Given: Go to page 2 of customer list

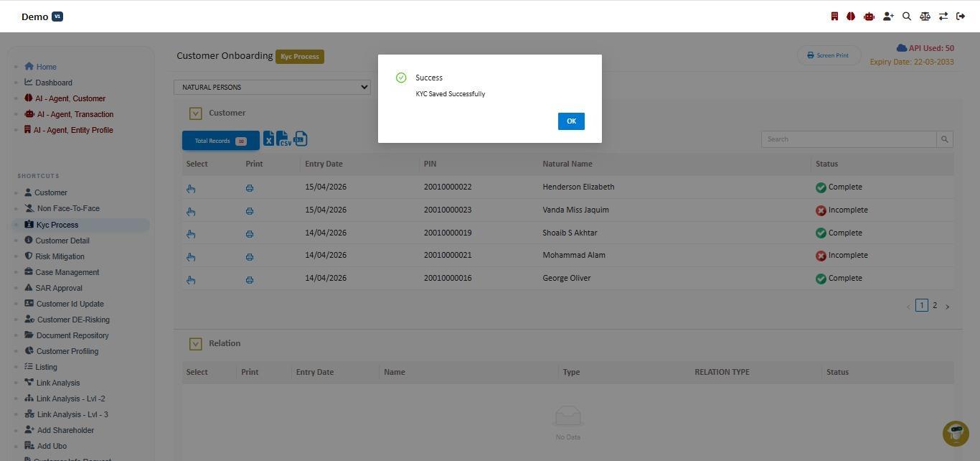Looking at the screenshot, I should 934,305.
